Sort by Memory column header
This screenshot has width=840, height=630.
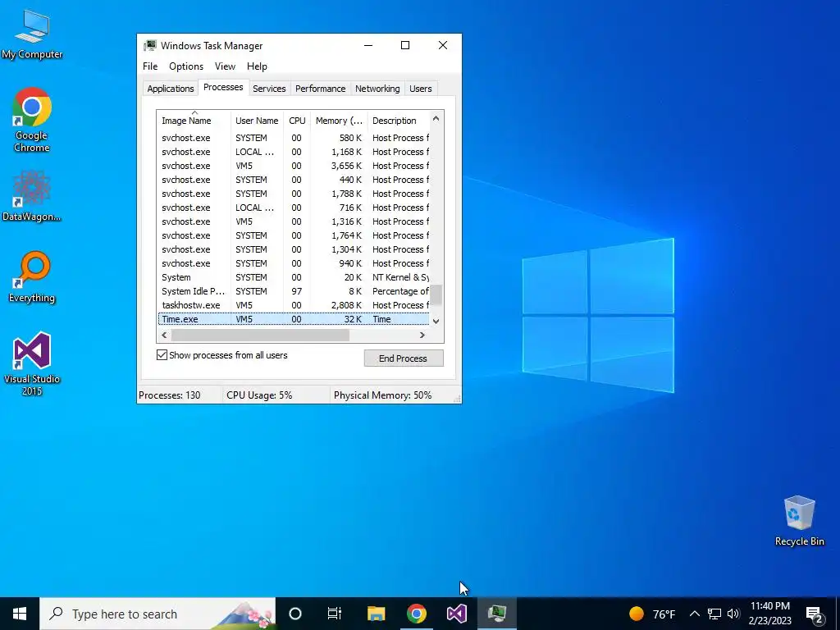click(x=339, y=121)
